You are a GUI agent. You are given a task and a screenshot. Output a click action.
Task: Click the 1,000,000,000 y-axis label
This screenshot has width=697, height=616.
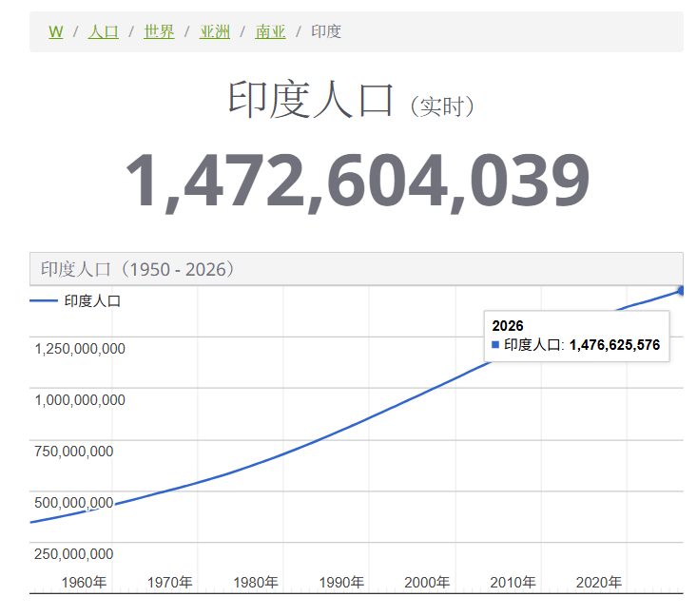click(x=80, y=400)
